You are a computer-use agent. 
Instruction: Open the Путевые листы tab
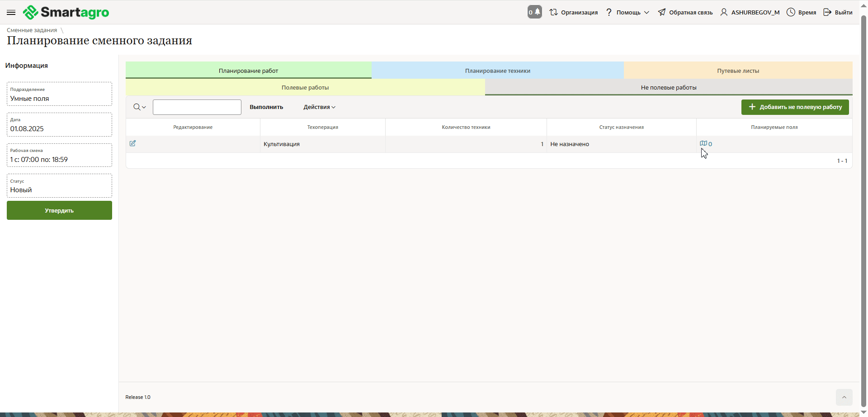tap(738, 71)
